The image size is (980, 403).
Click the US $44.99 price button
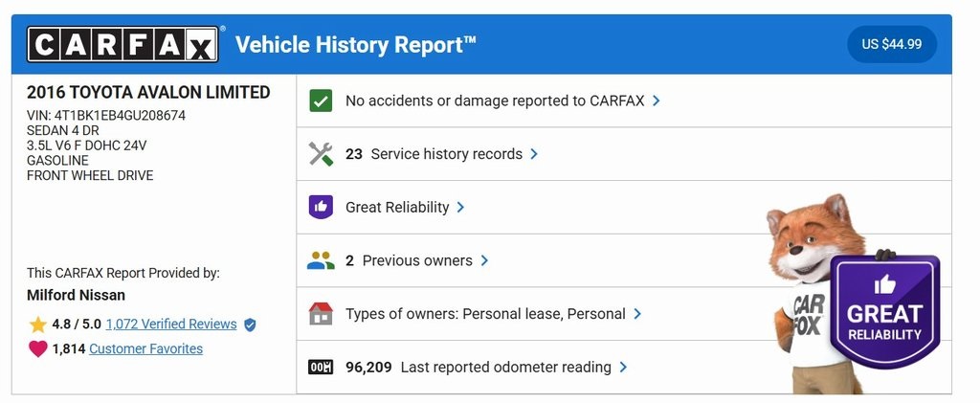(x=891, y=45)
